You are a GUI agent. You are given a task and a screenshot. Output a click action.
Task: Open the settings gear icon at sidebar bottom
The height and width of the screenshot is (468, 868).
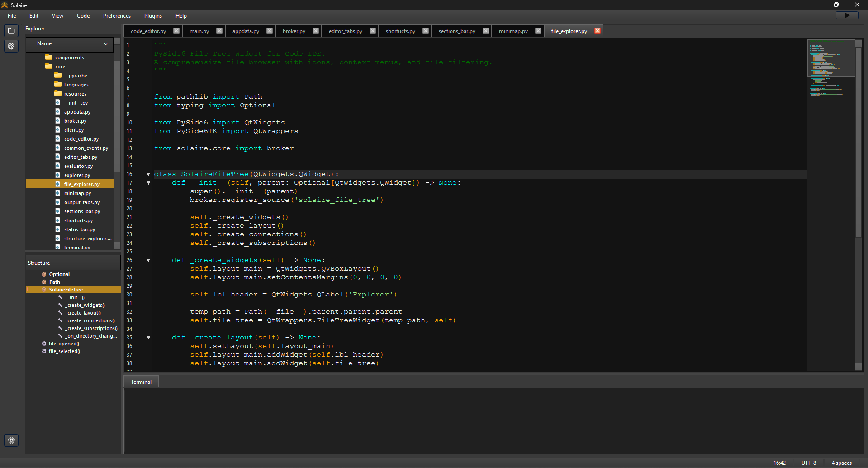[11, 440]
